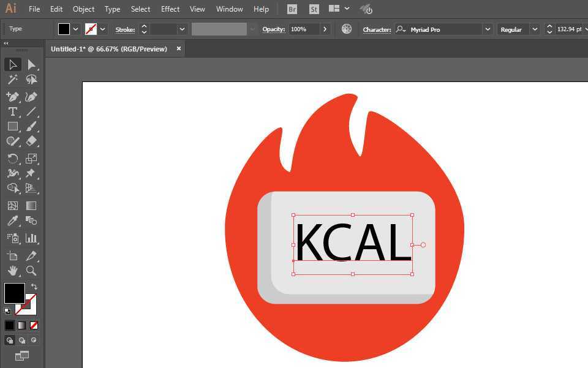Click the black Fill color swatch in toolbox
The height and width of the screenshot is (368, 588).
(14, 293)
